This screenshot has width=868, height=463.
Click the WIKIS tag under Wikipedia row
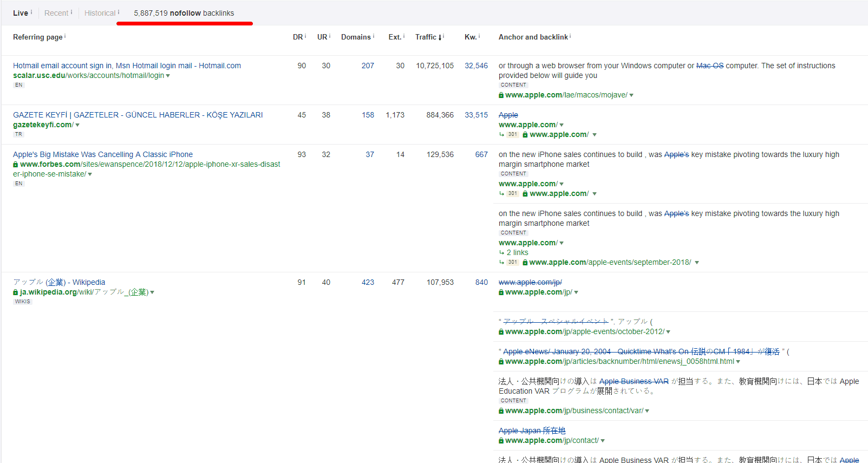(x=23, y=302)
